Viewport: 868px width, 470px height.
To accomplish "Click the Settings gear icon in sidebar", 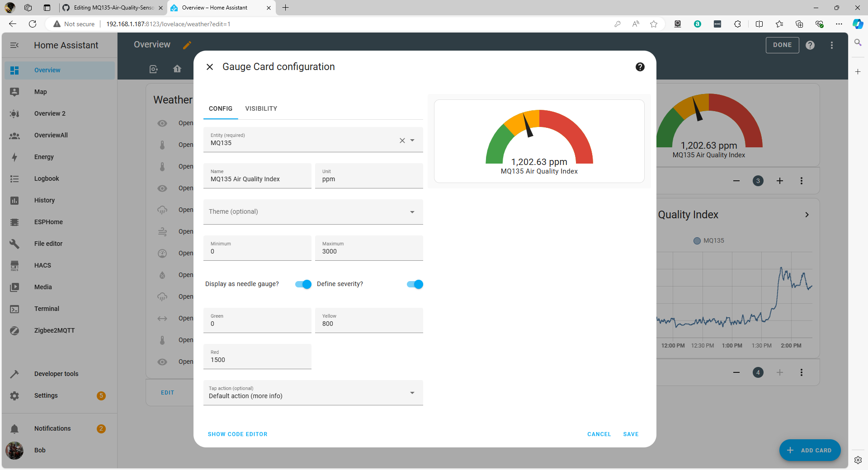I will click(x=14, y=396).
